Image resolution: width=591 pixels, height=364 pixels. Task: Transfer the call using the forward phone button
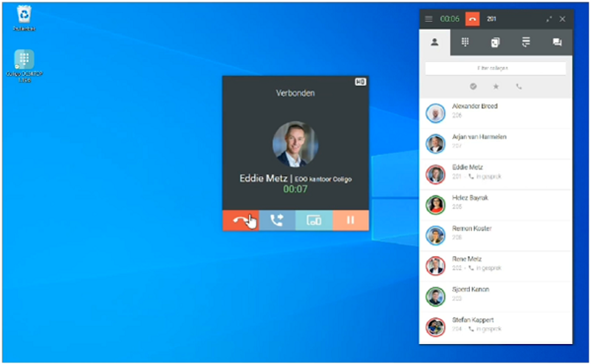point(276,220)
